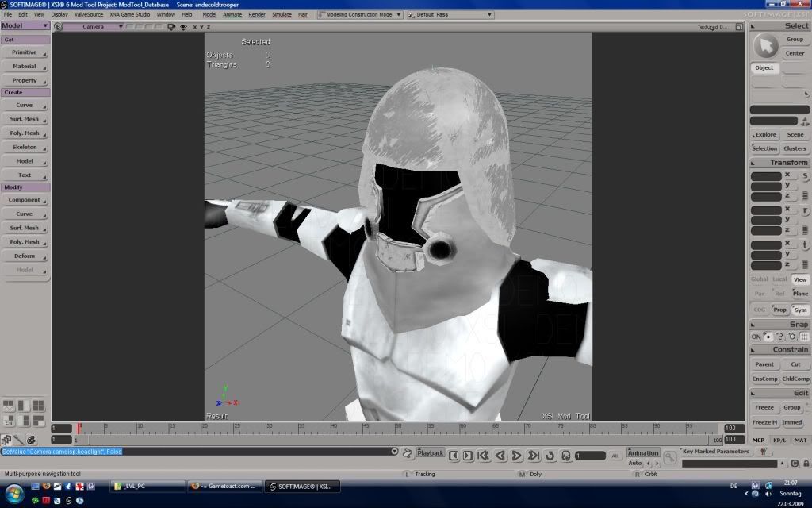Select the four-pane viewport layout icon
The image size is (812, 508).
click(38, 405)
